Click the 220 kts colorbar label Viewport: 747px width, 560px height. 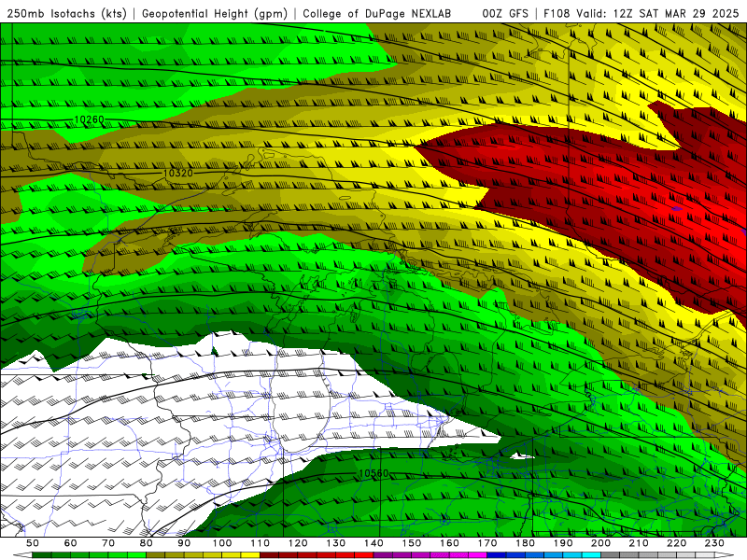[676, 543]
